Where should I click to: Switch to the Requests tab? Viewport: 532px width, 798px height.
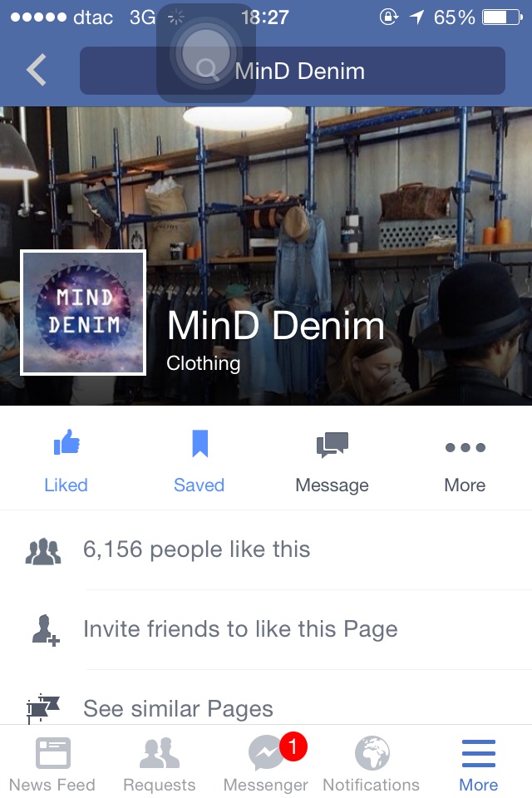160,763
